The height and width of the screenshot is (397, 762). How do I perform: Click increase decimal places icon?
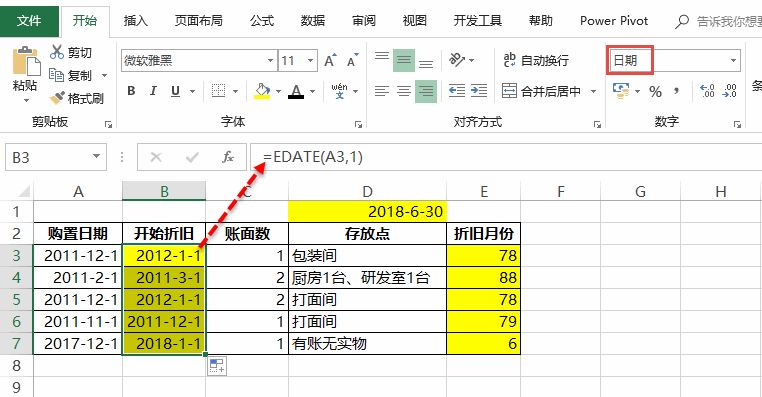[x=707, y=91]
